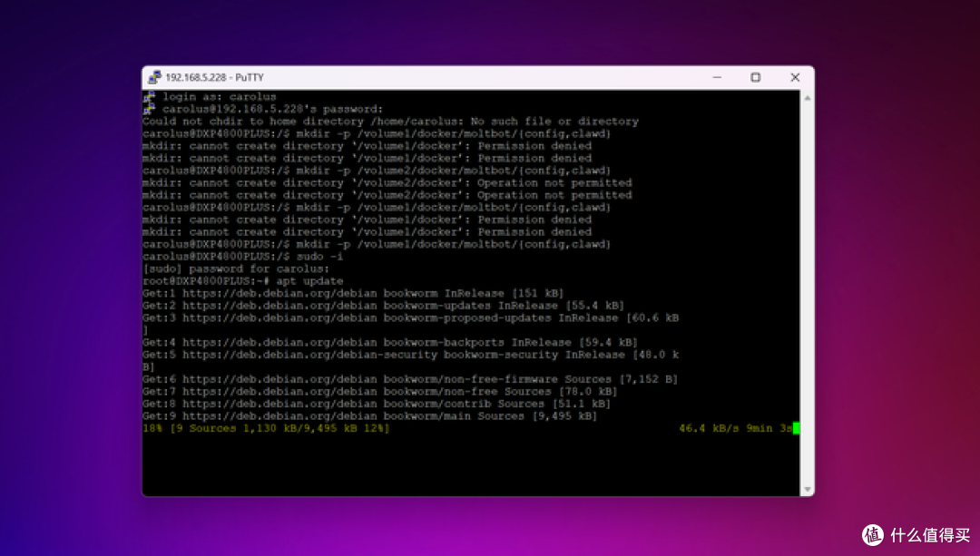Screen dimensions: 980x556
Task: Click the '18% [9 Sources' progress text
Action: coord(266,428)
